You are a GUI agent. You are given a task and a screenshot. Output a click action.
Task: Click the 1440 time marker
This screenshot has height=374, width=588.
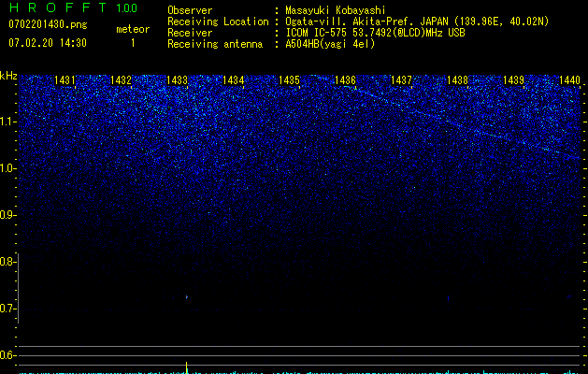(x=569, y=79)
